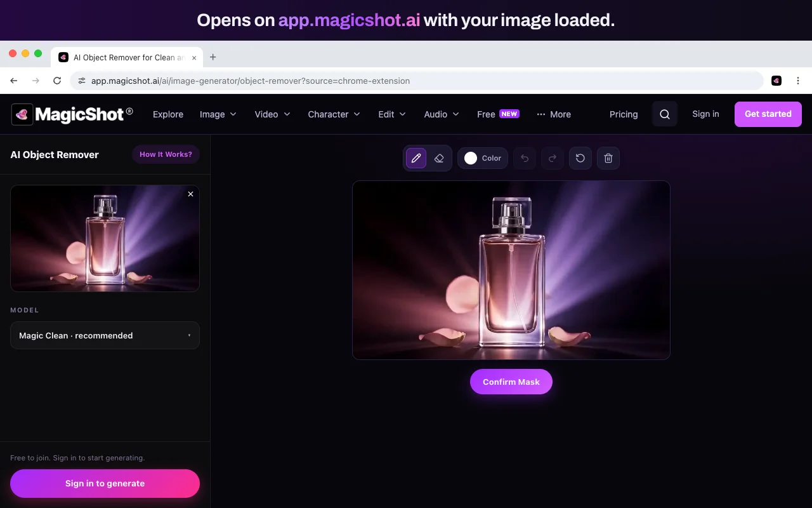812x508 pixels.
Task: Click the main perfume image canvas
Action: click(x=511, y=270)
